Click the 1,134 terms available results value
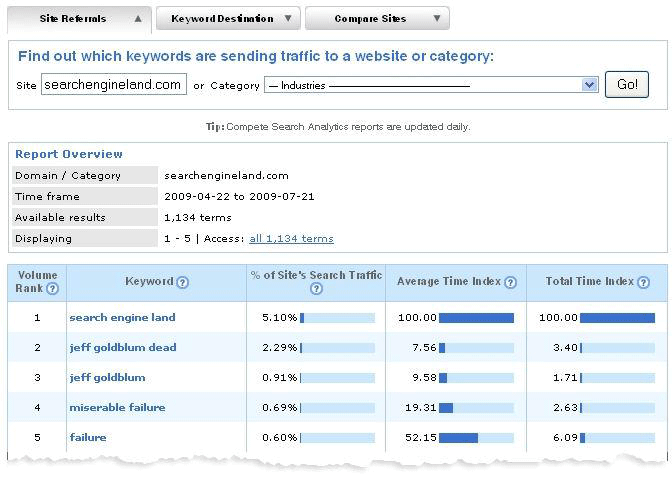The image size is (672, 479). (x=198, y=218)
